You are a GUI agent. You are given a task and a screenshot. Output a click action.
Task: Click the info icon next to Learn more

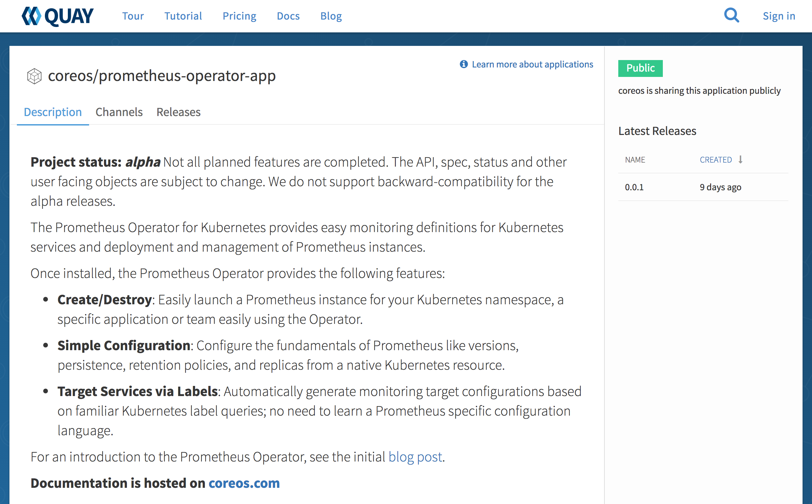pos(464,64)
